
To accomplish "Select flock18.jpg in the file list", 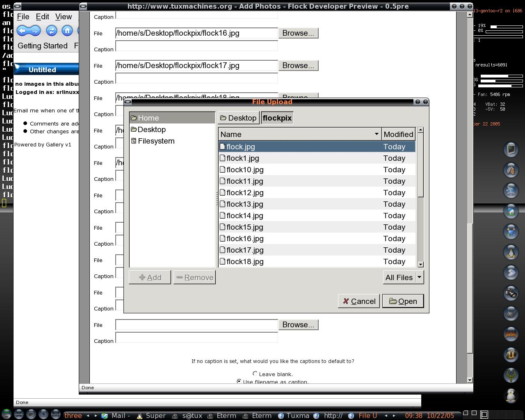I will pyautogui.click(x=317, y=261).
